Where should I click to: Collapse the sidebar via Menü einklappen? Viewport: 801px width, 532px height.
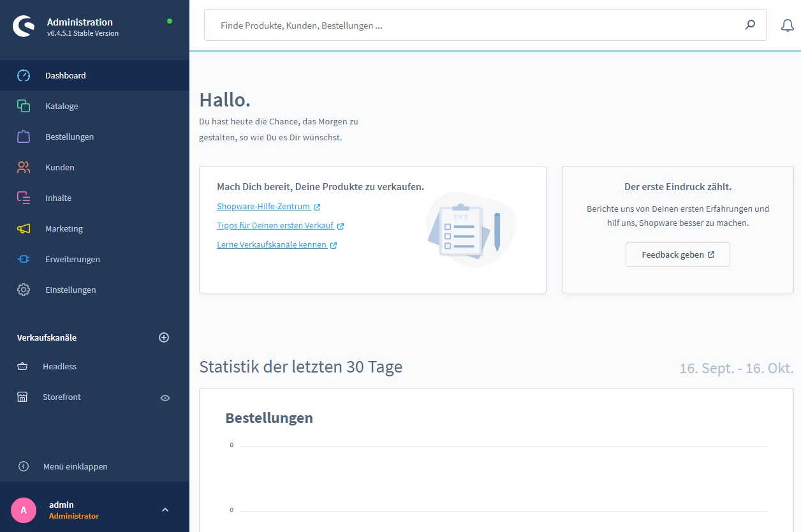[x=75, y=466]
